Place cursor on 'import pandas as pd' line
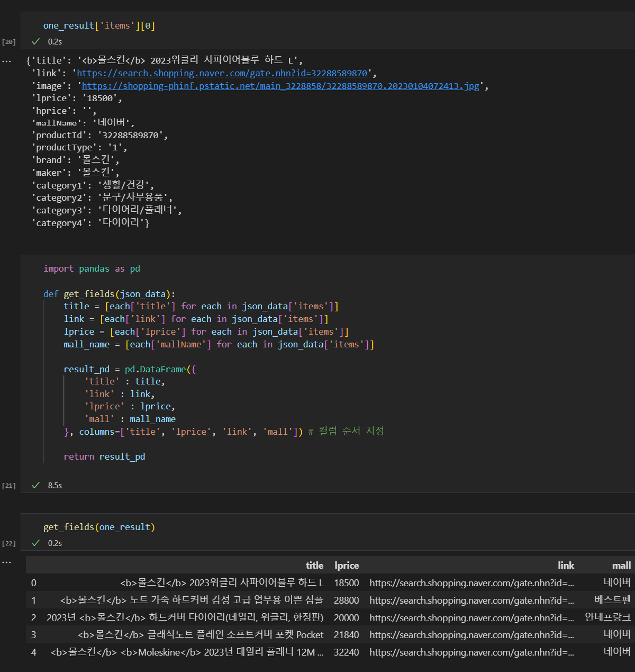Viewport: 635px width, 672px height. point(92,268)
